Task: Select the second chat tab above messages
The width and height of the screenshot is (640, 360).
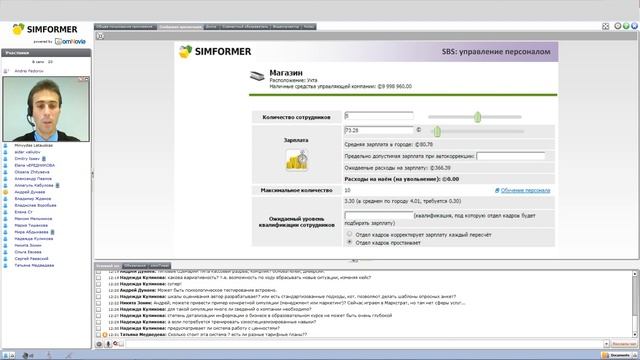Action: (135, 266)
